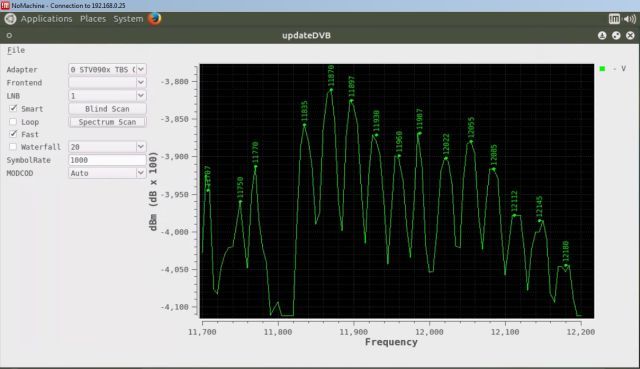The image size is (640, 369).
Task: Click the -4,000 dBm axis tick label
Action: pyautogui.click(x=175, y=232)
